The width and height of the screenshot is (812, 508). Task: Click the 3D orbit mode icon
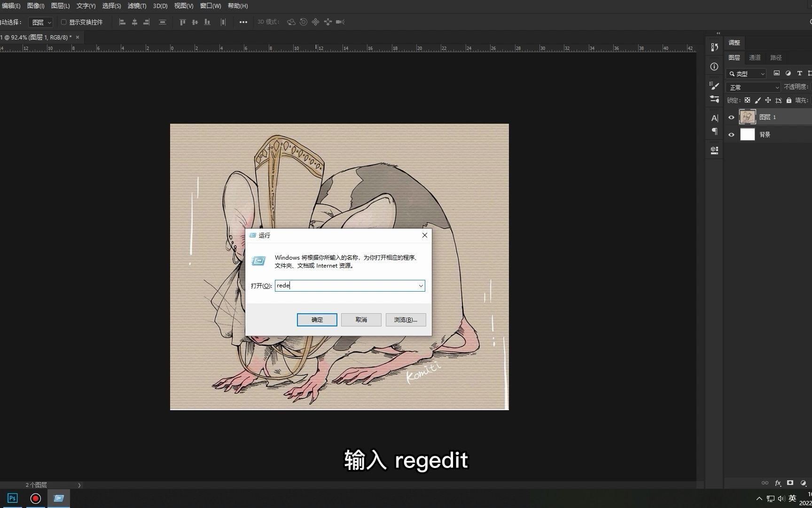[291, 22]
